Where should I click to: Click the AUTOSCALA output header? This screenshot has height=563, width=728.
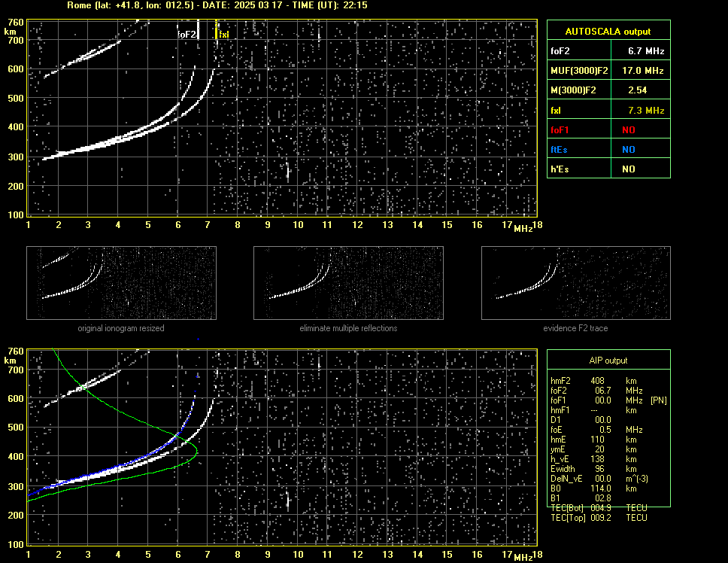click(x=608, y=32)
